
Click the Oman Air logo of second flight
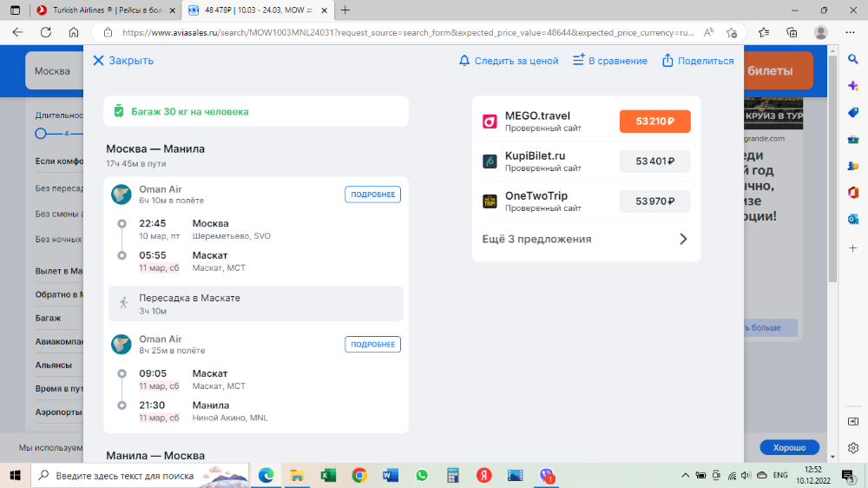[x=122, y=344]
